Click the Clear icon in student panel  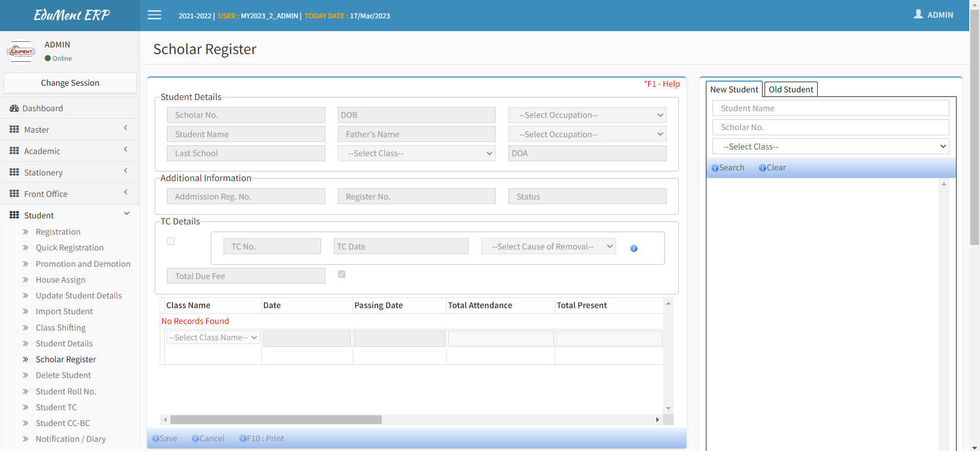[762, 168]
